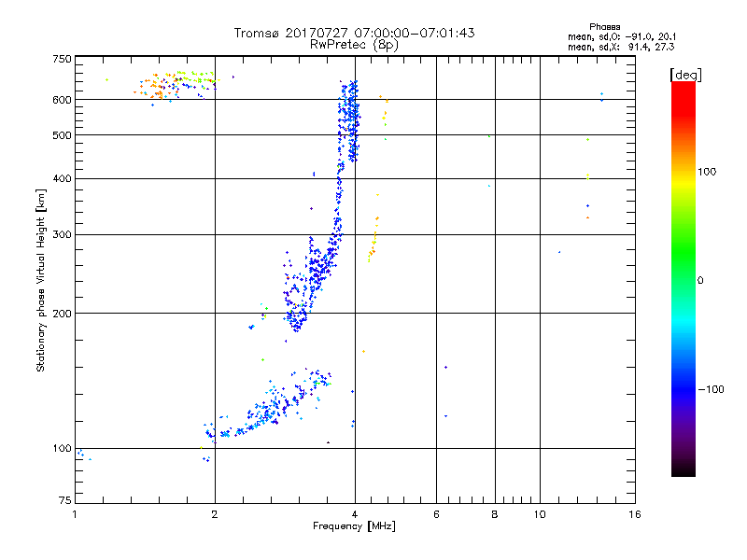Click the '6' x-axis tick label

[x=436, y=514]
